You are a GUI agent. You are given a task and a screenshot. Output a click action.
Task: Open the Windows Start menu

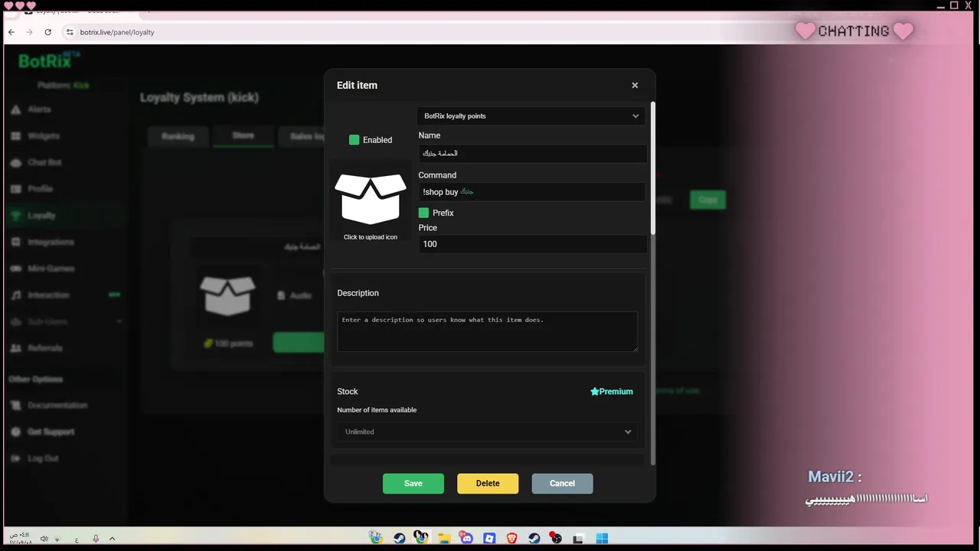point(602,538)
